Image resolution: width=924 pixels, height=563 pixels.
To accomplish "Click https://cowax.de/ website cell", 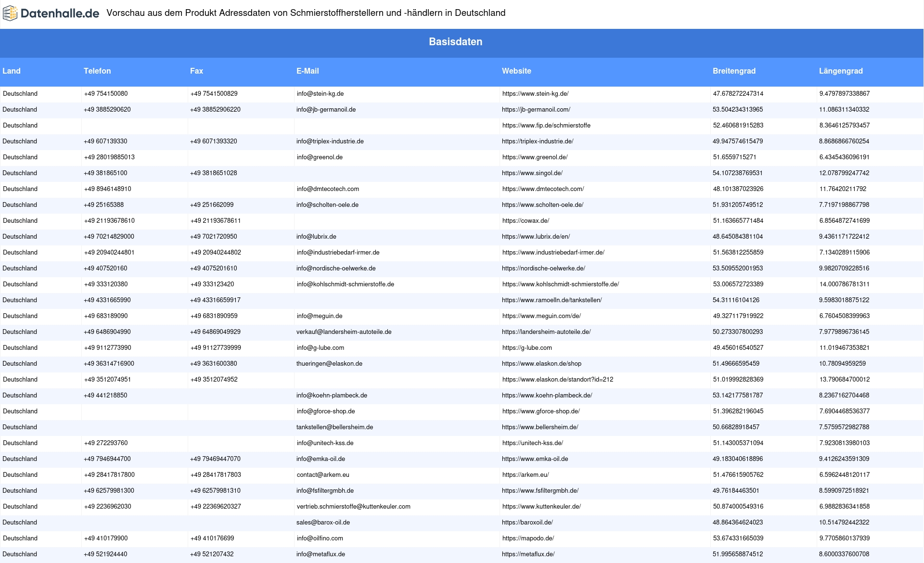I will [605, 221].
